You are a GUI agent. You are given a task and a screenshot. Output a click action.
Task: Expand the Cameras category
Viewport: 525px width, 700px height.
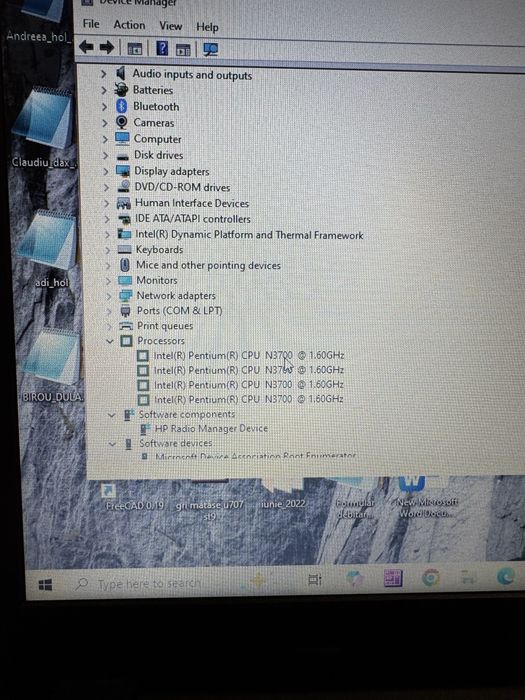pos(105,123)
